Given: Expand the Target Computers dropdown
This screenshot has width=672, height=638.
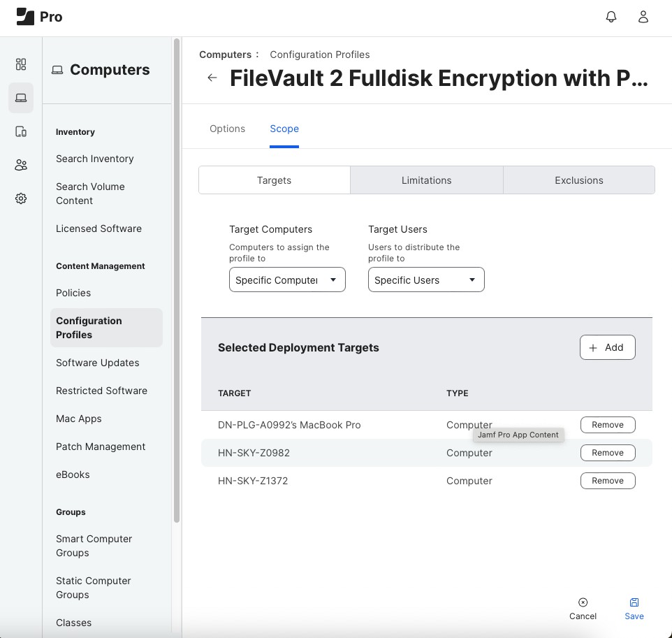Looking at the screenshot, I should 287,280.
